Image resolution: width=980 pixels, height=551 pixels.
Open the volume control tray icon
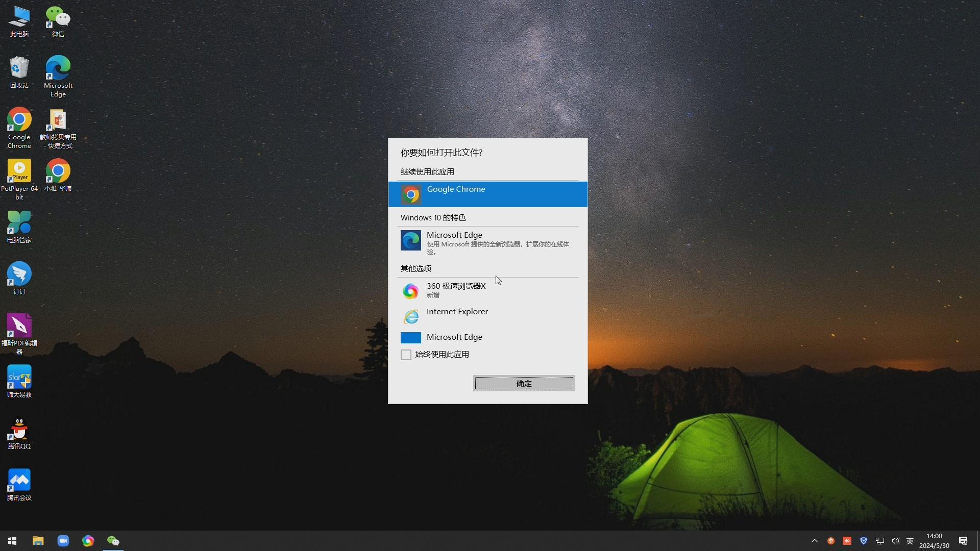click(896, 541)
